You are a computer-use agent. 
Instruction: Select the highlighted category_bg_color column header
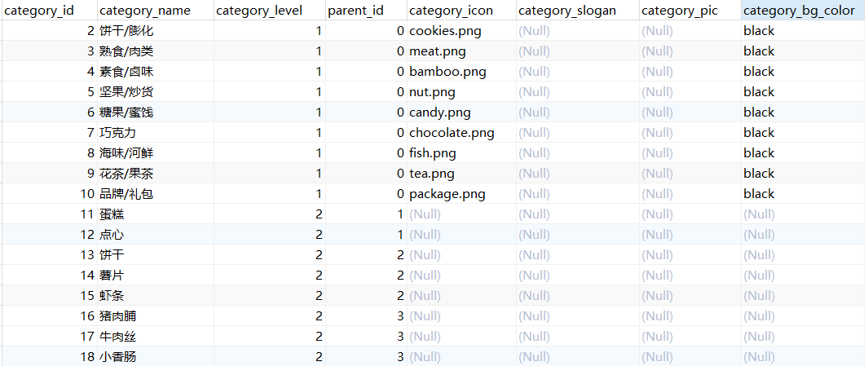coord(804,10)
